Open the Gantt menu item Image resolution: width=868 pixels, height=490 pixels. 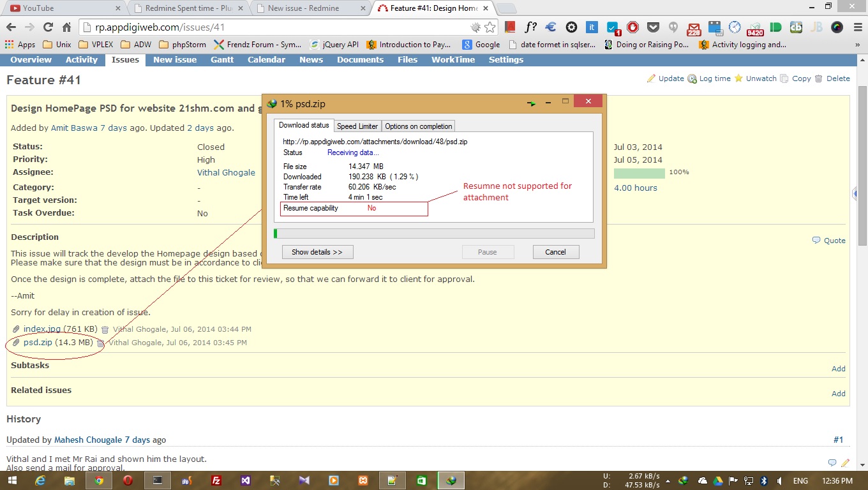pos(222,60)
